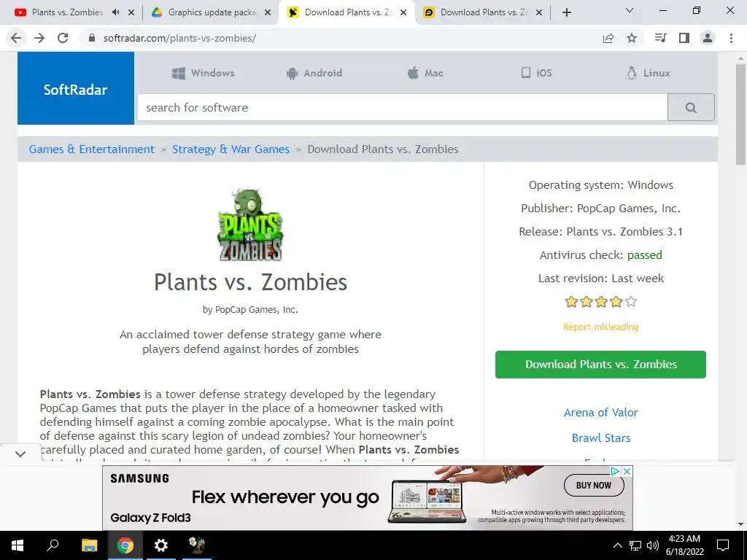Reload the softradar page
The image size is (747, 560).
tap(63, 38)
